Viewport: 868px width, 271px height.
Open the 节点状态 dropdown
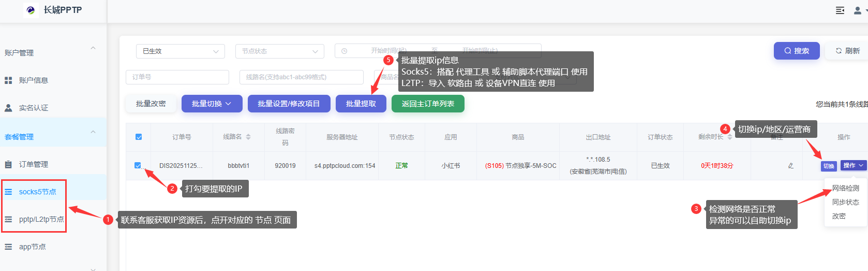pos(280,51)
